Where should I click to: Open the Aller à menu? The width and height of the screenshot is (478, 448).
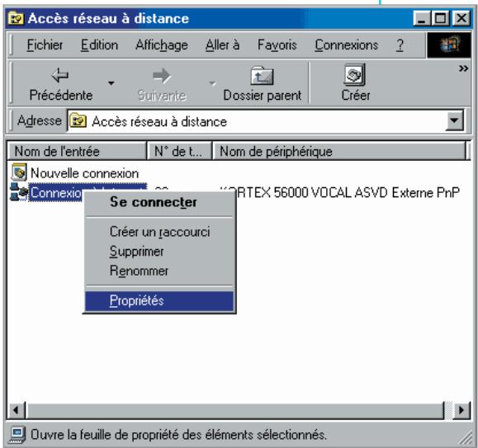[223, 45]
